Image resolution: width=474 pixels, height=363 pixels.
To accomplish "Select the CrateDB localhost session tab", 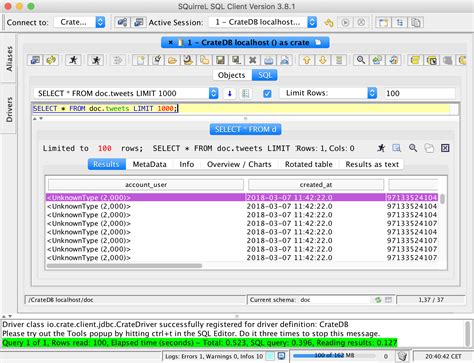I will pos(245,43).
